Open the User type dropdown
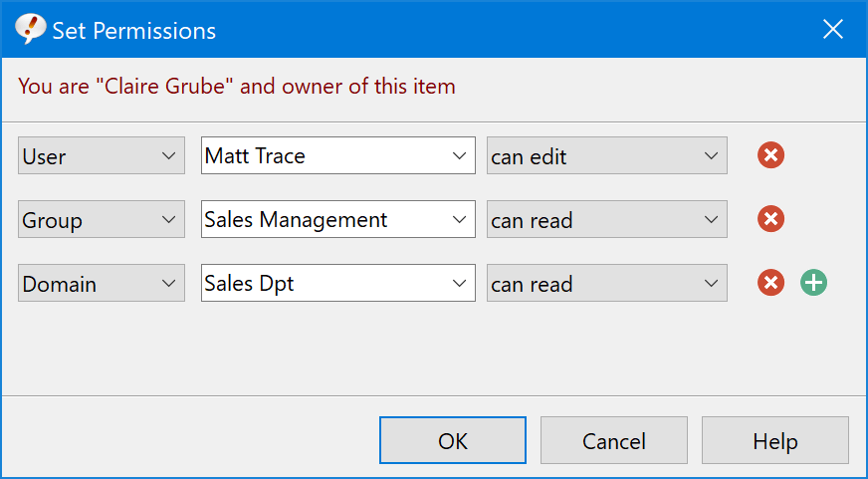868x479 pixels. [x=102, y=155]
